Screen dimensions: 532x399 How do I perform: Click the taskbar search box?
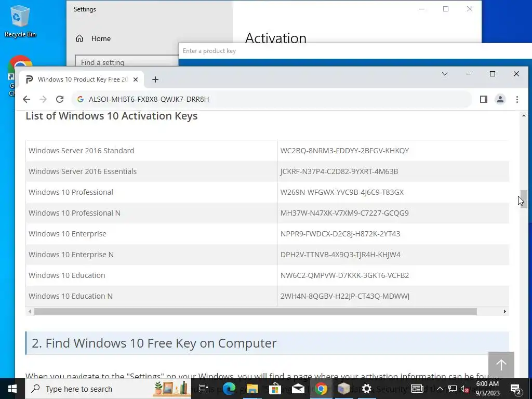pyautogui.click(x=109, y=389)
